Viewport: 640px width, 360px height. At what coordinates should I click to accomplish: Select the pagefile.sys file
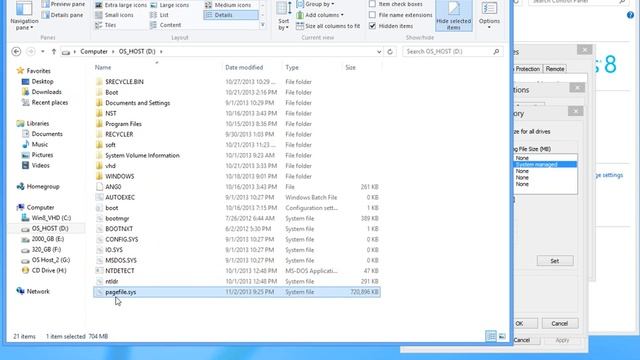point(237,292)
